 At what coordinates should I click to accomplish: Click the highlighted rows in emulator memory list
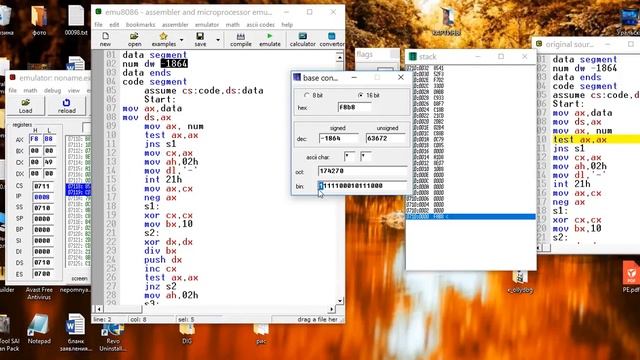pyautogui.click(x=78, y=190)
